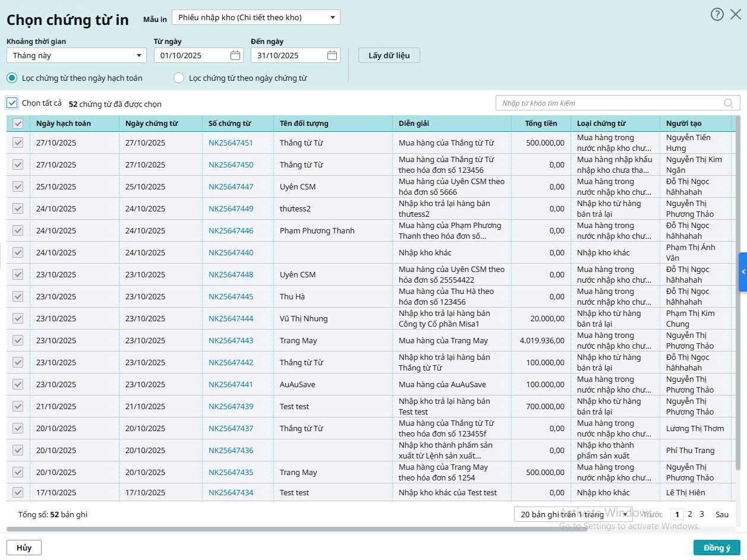This screenshot has height=560, width=747.
Task: Open the Mẫu in template dropdown
Action: click(256, 17)
